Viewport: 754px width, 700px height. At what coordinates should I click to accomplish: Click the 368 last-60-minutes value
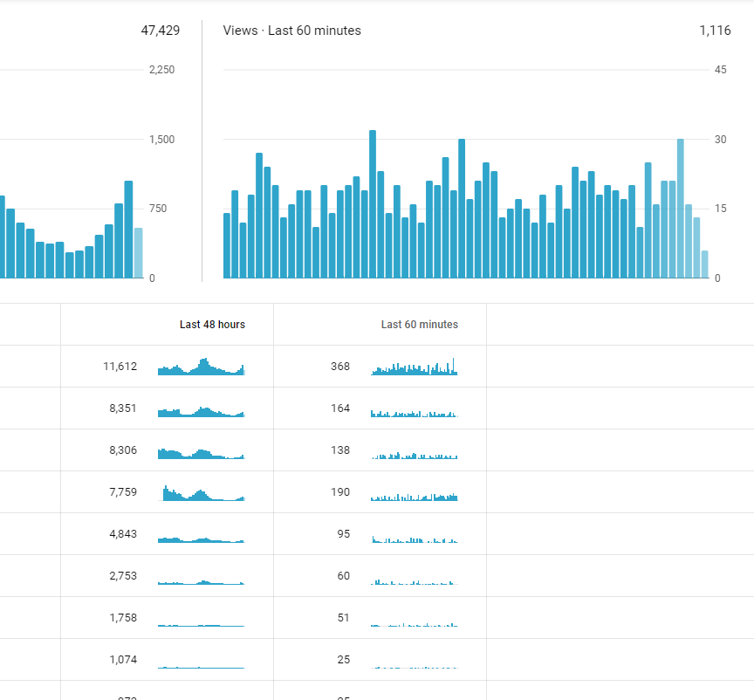340,366
